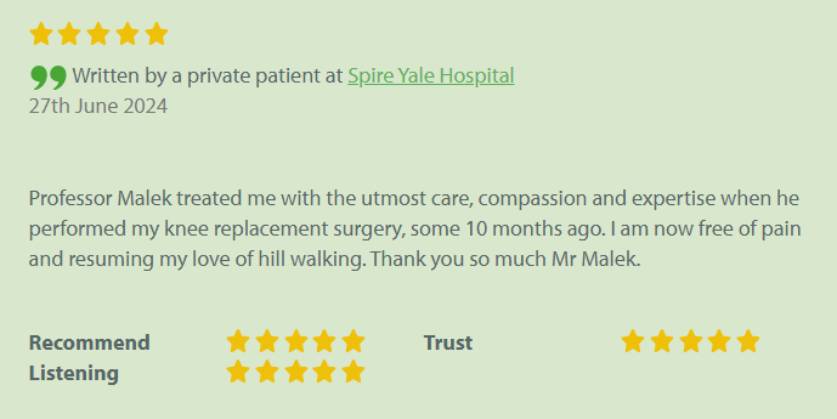The height and width of the screenshot is (419, 837).
Task: Click the 27th June 2024 review date
Action: point(98,106)
